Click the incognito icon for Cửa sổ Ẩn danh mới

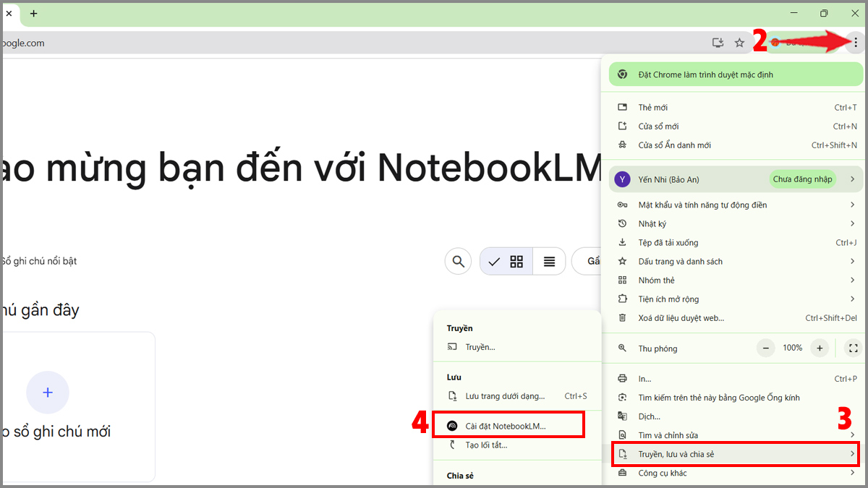(x=622, y=145)
